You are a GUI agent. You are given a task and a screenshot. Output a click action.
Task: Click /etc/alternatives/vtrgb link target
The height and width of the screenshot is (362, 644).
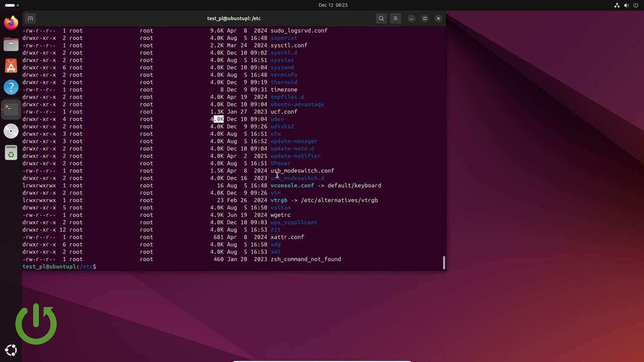(x=339, y=200)
